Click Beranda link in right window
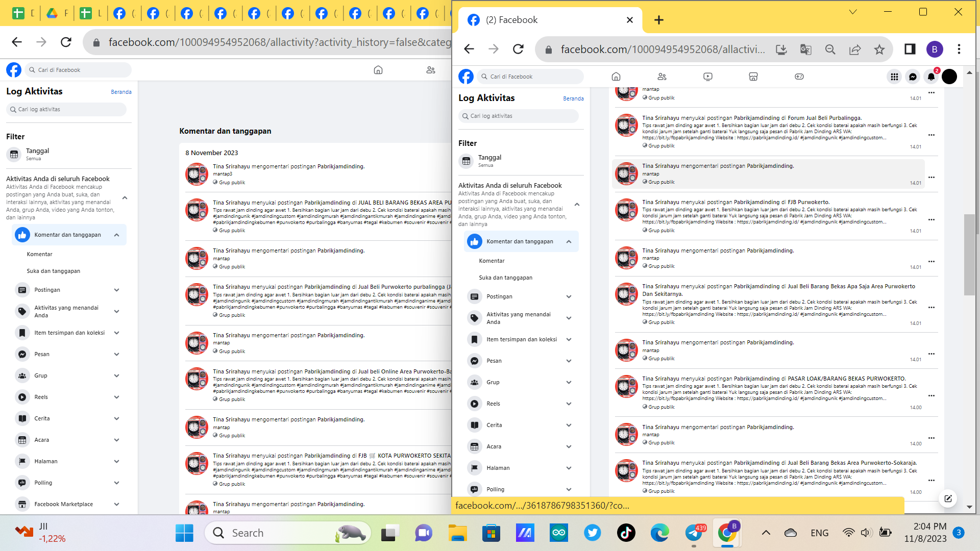 click(573, 98)
